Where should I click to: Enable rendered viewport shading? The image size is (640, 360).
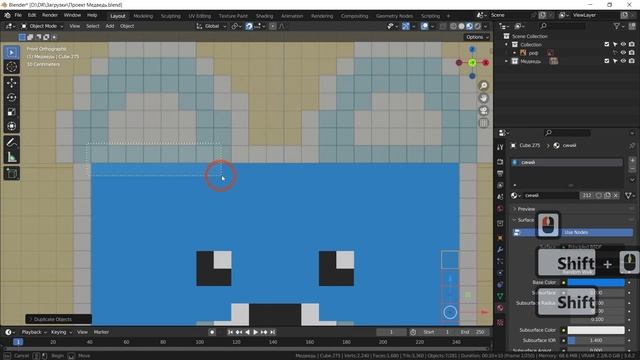tap(478, 26)
